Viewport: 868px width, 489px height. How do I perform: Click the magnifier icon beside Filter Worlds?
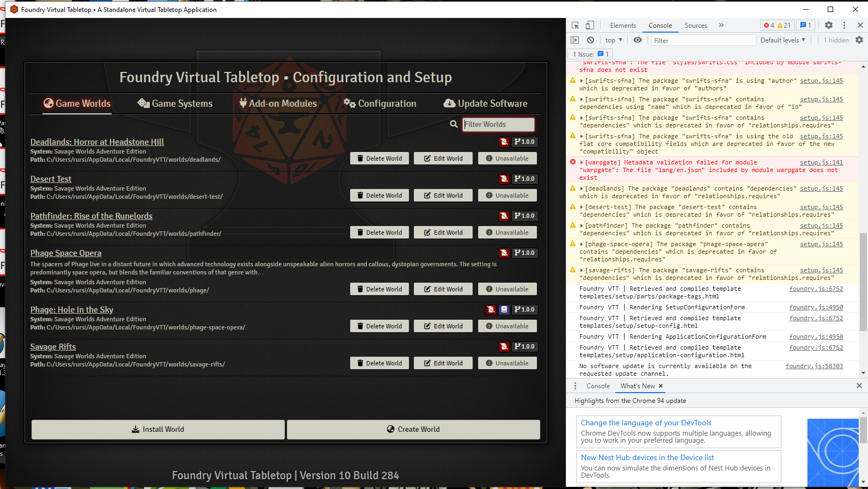[454, 124]
